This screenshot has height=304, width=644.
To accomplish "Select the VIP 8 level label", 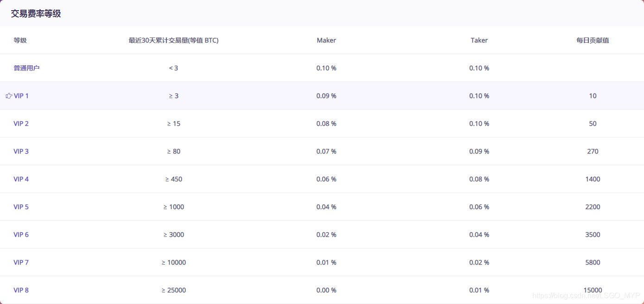I will point(21,290).
